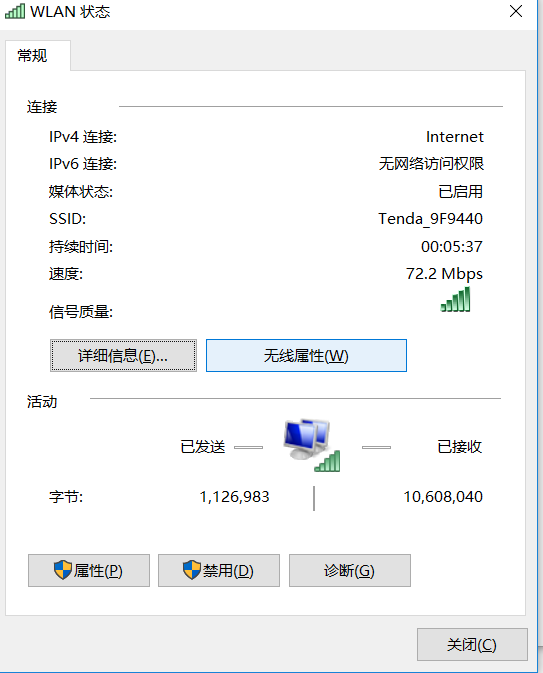Click the 72.2 Mbps speed value
543x673 pixels.
[x=444, y=274]
